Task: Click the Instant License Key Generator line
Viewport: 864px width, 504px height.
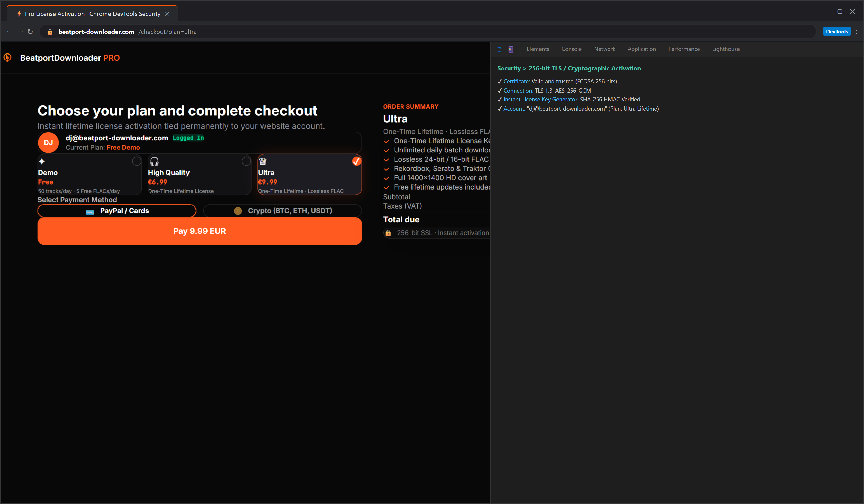Action: (569, 100)
